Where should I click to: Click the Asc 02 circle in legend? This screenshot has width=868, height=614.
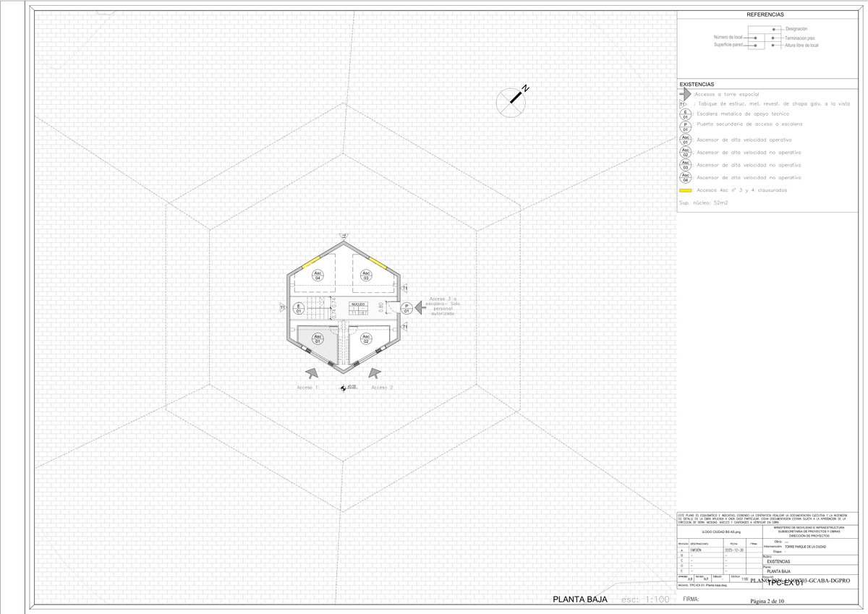(x=685, y=153)
